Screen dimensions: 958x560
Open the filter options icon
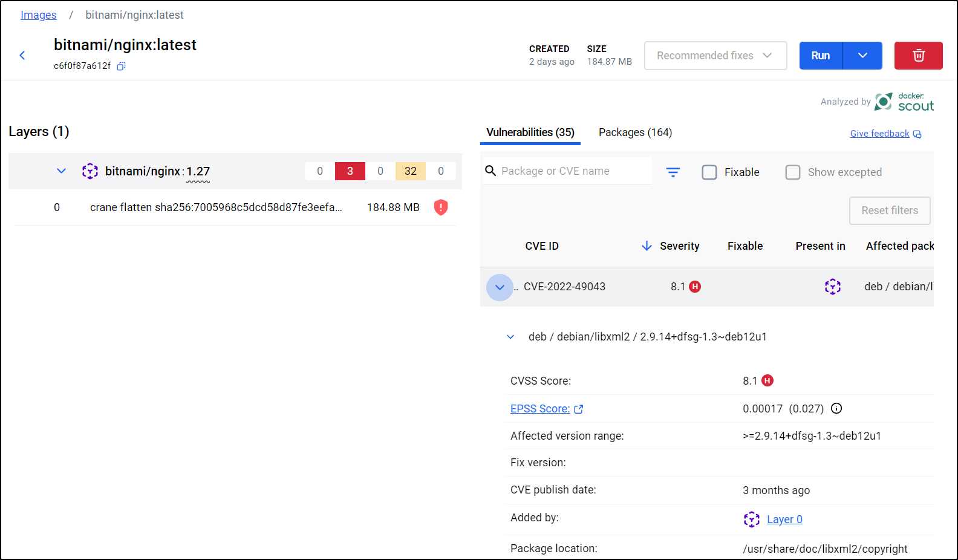673,172
